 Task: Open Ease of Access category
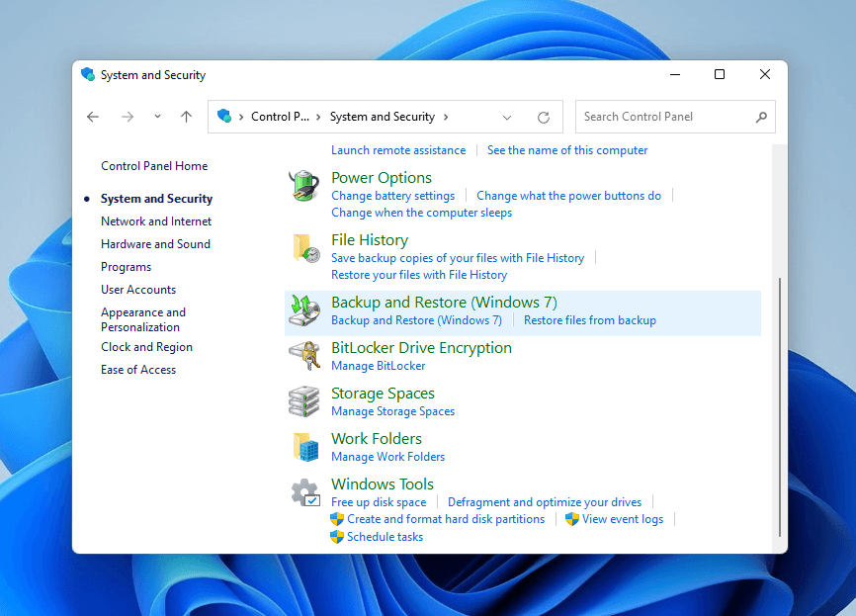(138, 370)
